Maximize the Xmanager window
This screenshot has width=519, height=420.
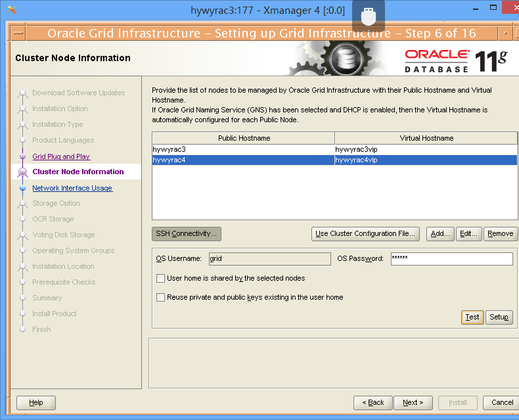pos(493,8)
